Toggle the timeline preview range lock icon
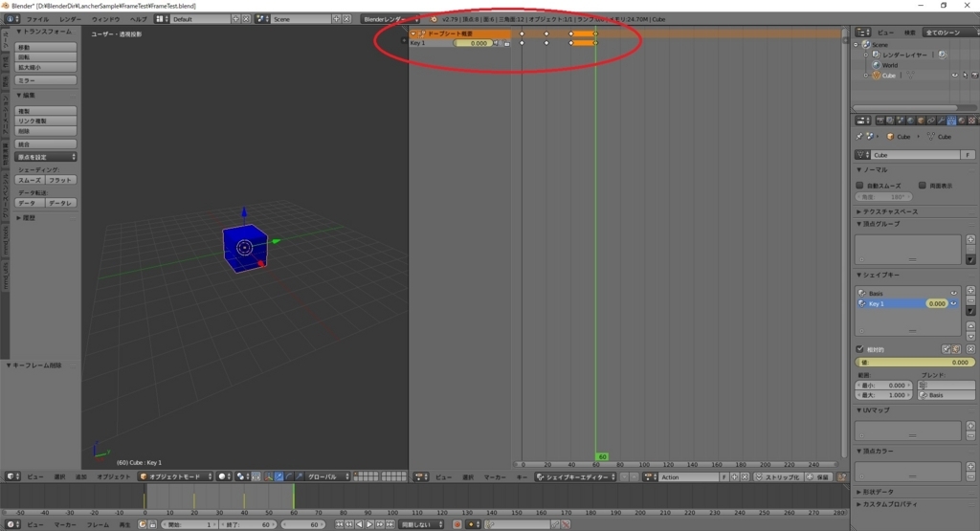This screenshot has width=980, height=531. (x=152, y=524)
